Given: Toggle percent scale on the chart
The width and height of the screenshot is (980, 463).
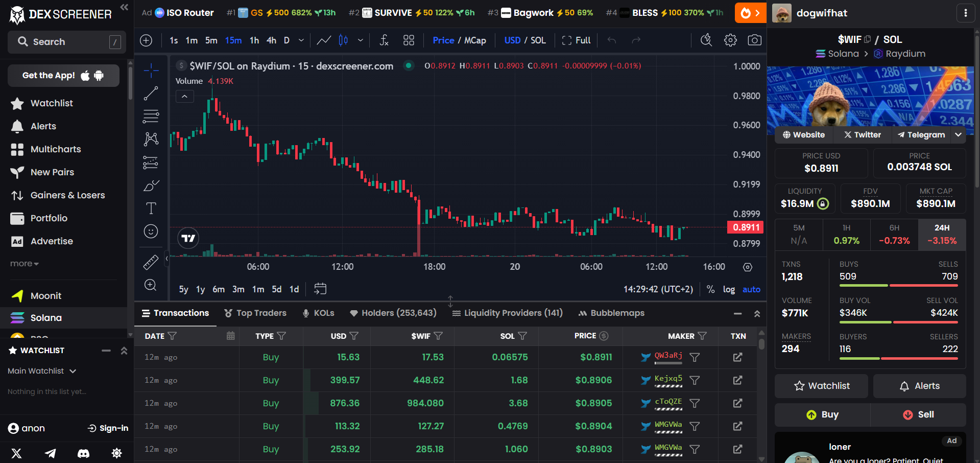Looking at the screenshot, I should click(710, 289).
